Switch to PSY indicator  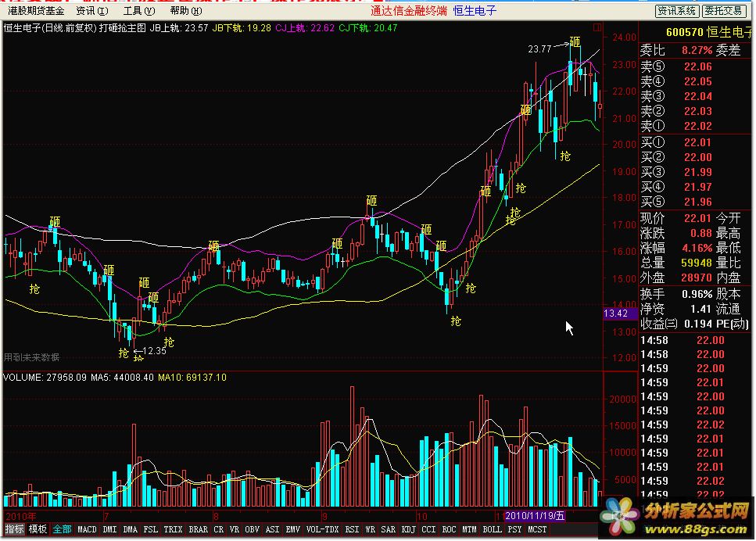pyautogui.click(x=514, y=529)
